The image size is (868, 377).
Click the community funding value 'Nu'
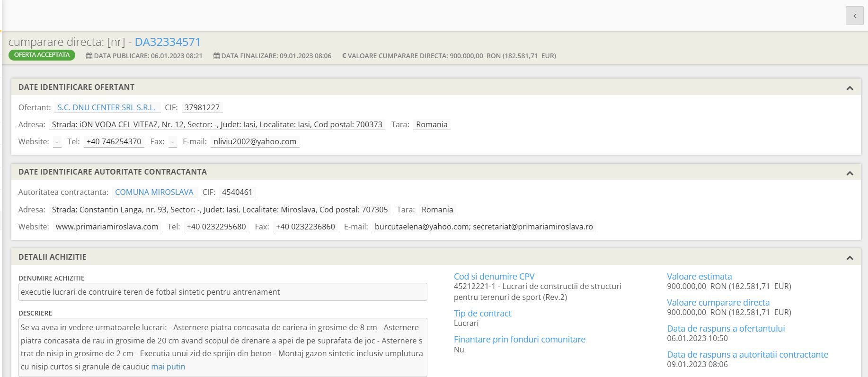tap(459, 350)
